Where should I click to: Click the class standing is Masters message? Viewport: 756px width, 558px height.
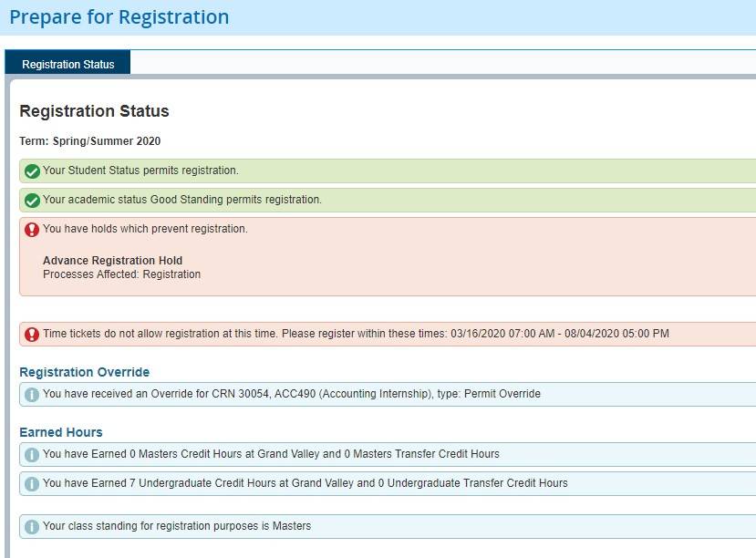177,526
